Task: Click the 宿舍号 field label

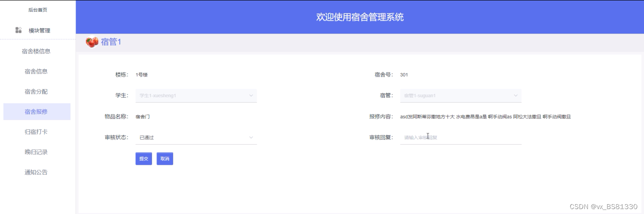Action: (x=384, y=75)
